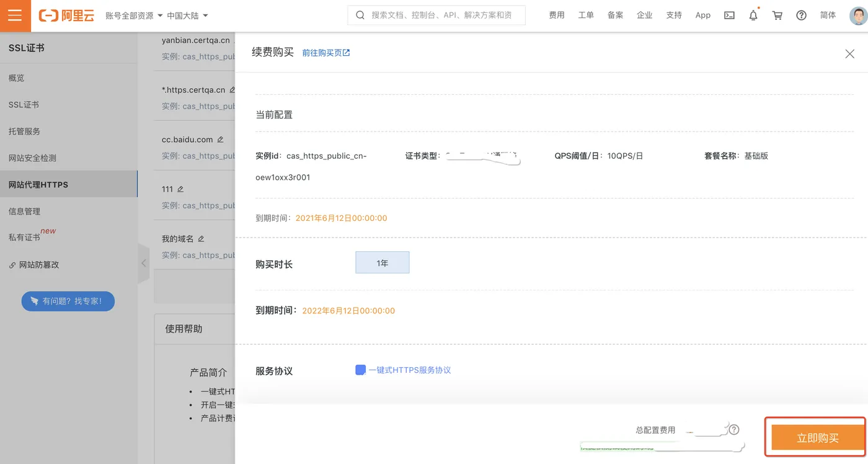Click the expiry date 2021年6月12日00:00:00
This screenshot has height=464, width=868.
tap(341, 218)
